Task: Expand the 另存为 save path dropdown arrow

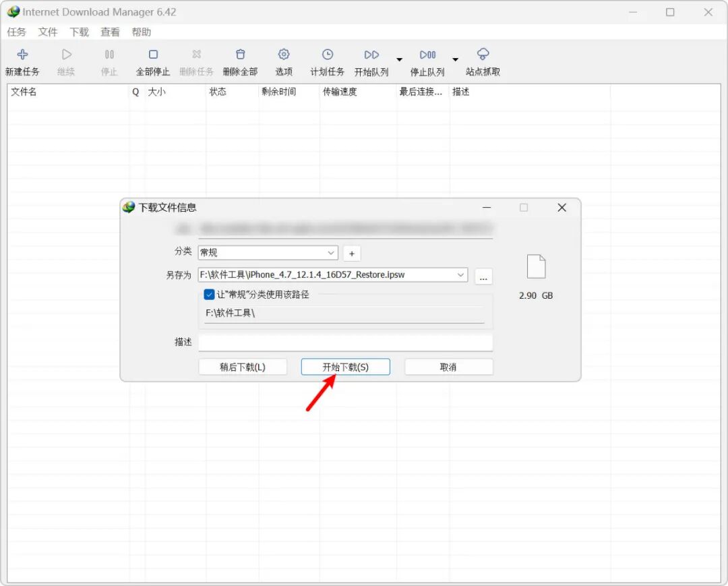Action: tap(460, 275)
